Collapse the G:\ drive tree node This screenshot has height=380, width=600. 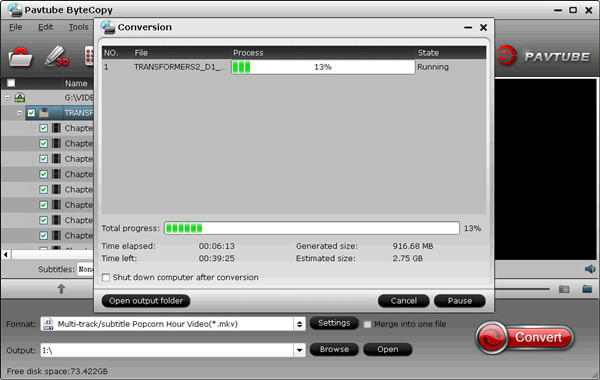(x=7, y=98)
